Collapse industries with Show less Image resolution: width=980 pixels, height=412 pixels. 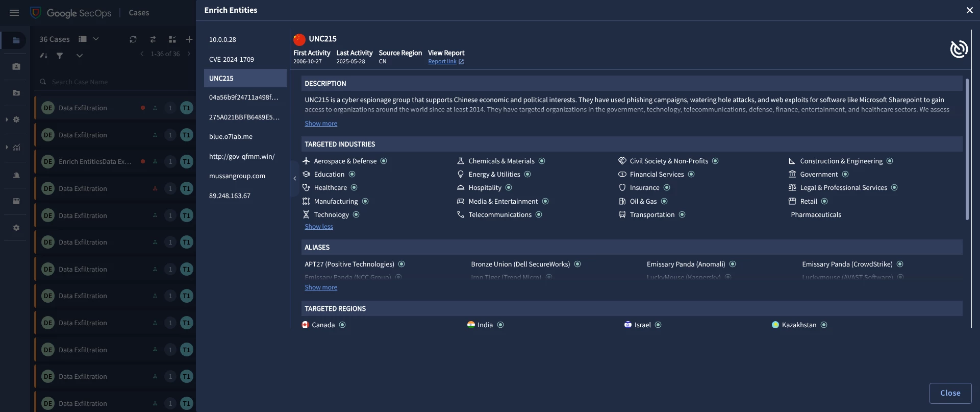(319, 226)
